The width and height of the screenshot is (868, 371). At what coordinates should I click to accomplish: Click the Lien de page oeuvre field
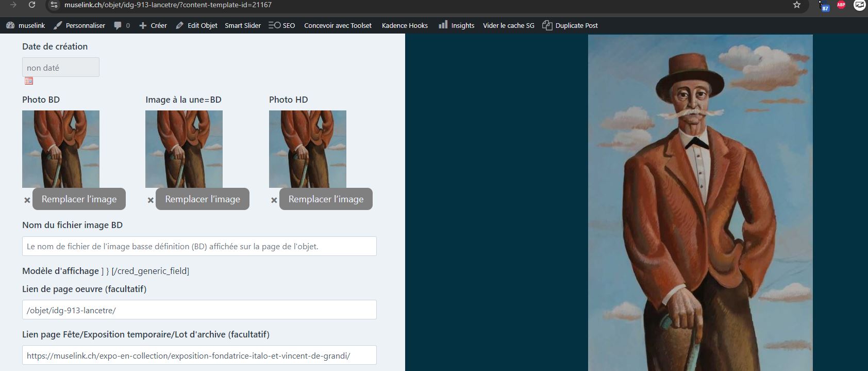click(x=199, y=310)
